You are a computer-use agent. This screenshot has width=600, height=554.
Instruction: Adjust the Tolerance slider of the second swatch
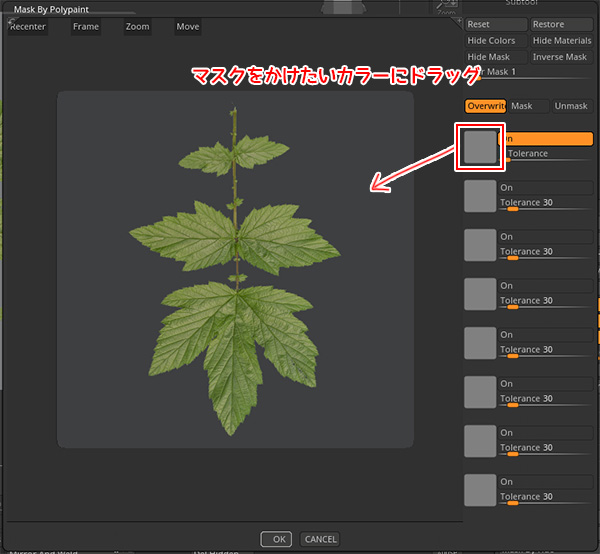[545, 210]
